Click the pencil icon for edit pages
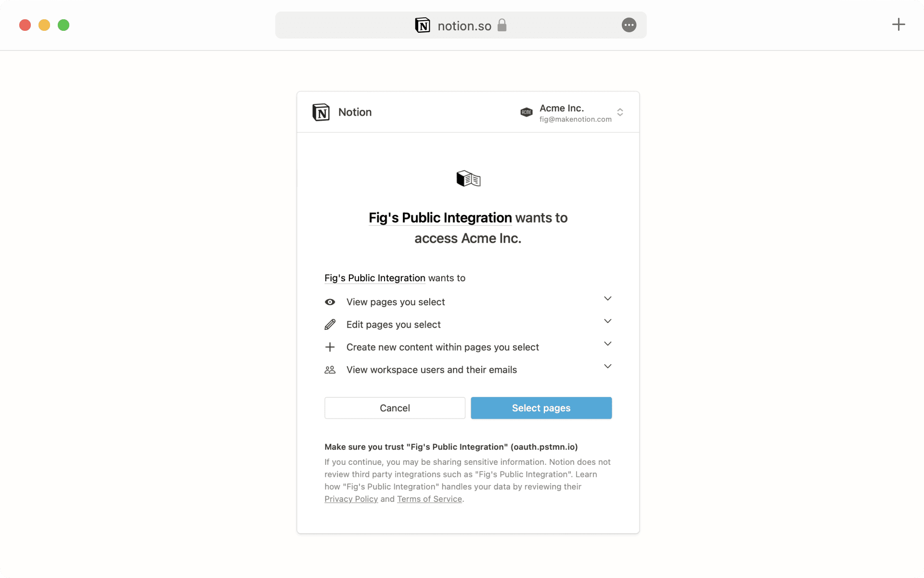 330,324
